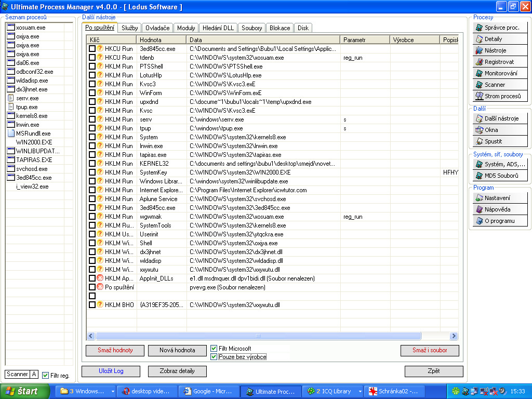Screen dimensions: 532x399
Task: Click the Detaily icon in Procesy
Action: coord(478,39)
